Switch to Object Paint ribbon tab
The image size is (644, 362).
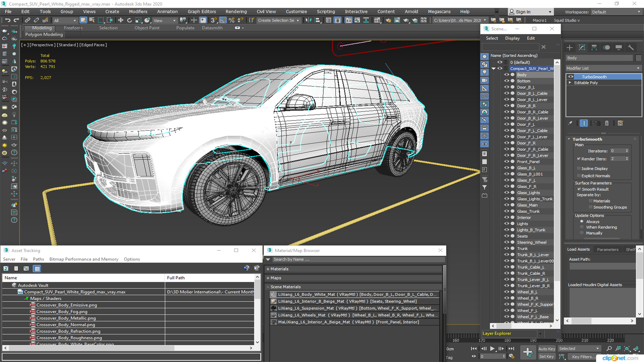point(147,28)
